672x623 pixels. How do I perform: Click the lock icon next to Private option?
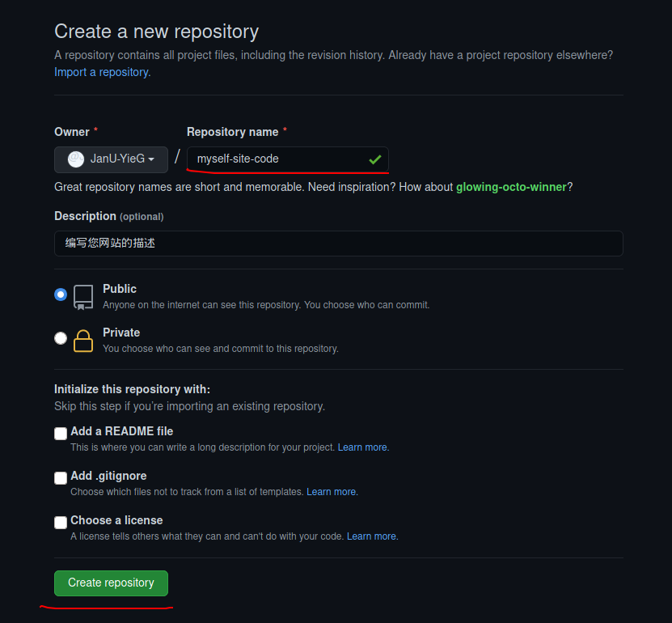82,341
